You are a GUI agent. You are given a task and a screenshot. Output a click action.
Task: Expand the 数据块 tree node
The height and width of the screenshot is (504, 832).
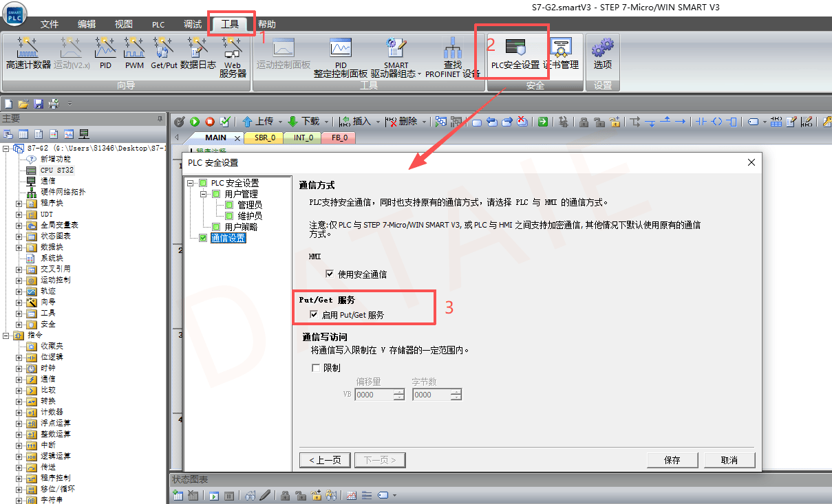point(19,247)
